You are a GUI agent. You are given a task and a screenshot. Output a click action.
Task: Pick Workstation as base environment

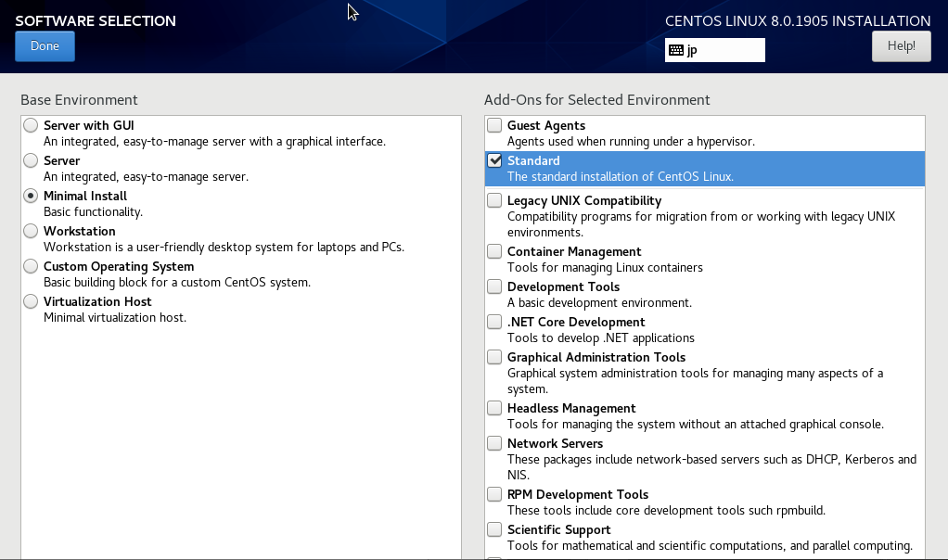32,231
